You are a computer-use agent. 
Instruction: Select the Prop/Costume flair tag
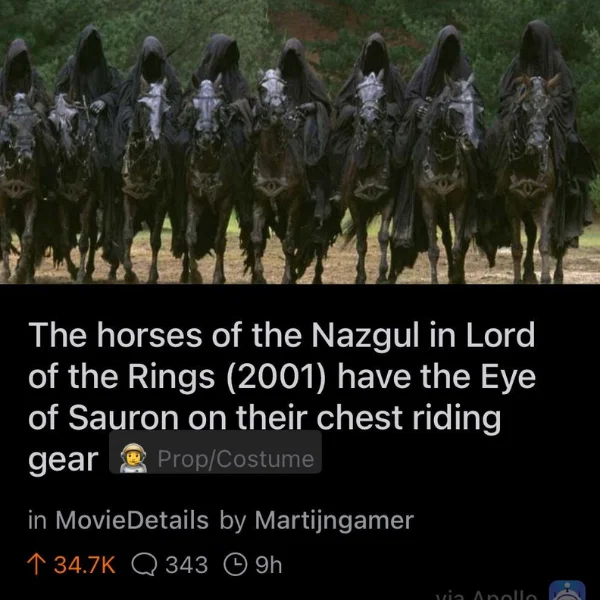coord(215,452)
